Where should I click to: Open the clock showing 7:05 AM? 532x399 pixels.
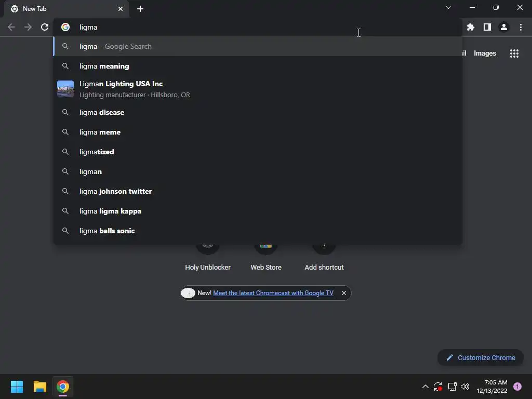(492, 387)
